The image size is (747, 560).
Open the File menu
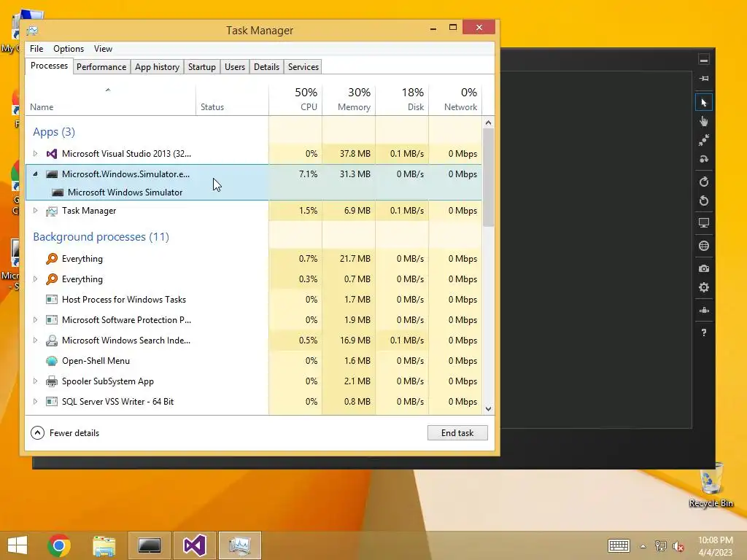[36, 49]
